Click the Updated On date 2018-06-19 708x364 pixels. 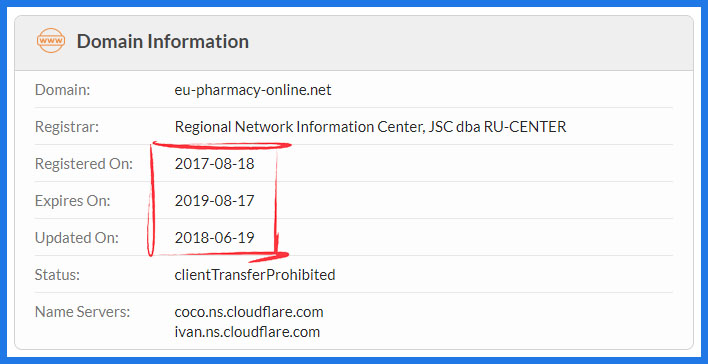214,238
